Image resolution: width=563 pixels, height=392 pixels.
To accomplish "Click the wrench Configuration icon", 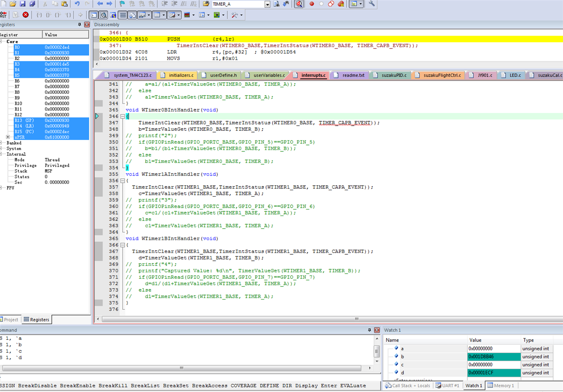I will (x=371, y=4).
